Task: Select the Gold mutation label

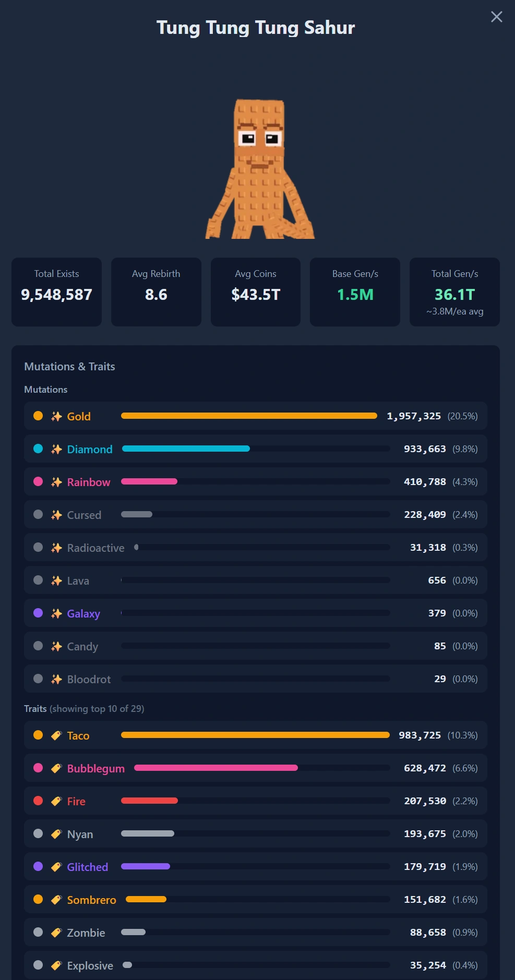Action: [x=79, y=416]
